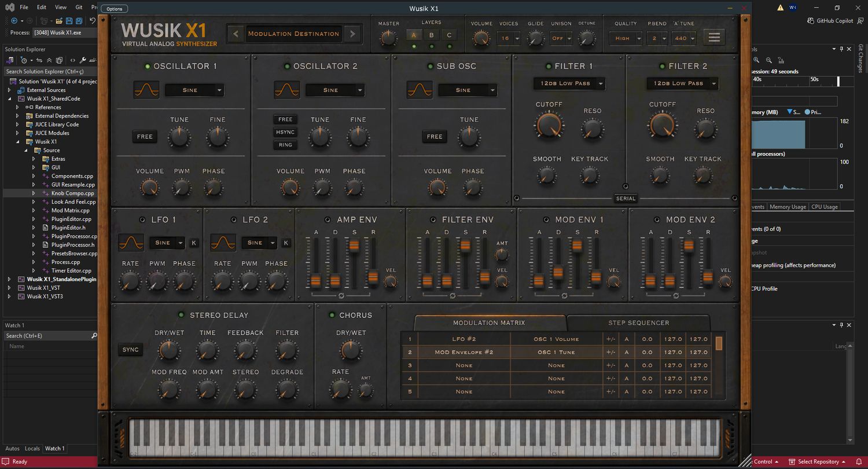Click Modulation Matrix scrollbar handle
The width and height of the screenshot is (868, 469).
pyautogui.click(x=719, y=343)
